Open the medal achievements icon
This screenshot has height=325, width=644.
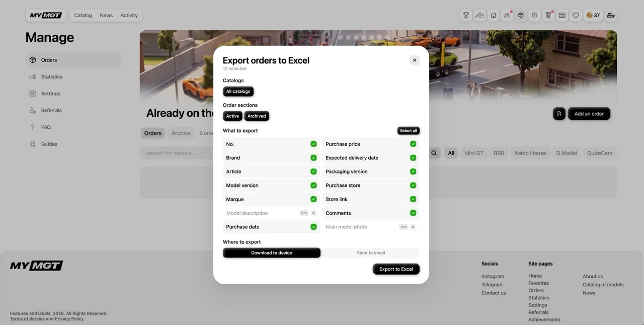(548, 15)
